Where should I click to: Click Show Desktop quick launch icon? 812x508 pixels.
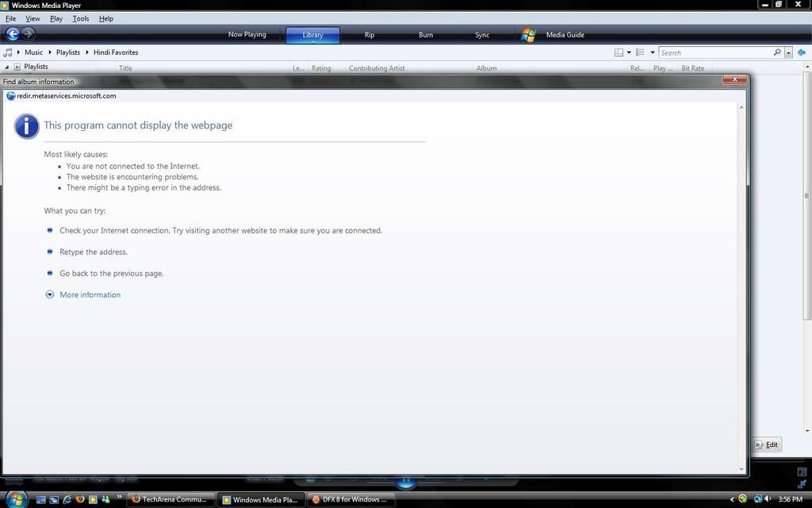tap(41, 500)
